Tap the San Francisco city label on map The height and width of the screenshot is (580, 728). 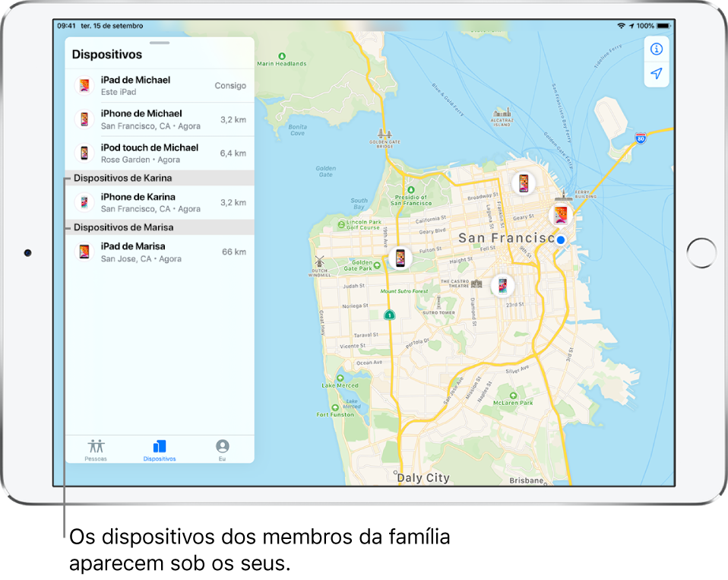[x=506, y=238]
